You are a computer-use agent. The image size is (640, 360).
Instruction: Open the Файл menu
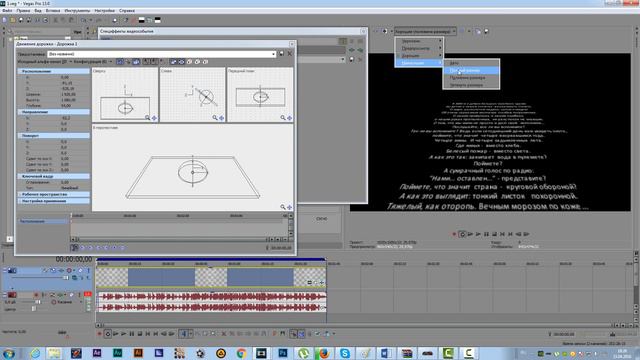[x=7, y=11]
